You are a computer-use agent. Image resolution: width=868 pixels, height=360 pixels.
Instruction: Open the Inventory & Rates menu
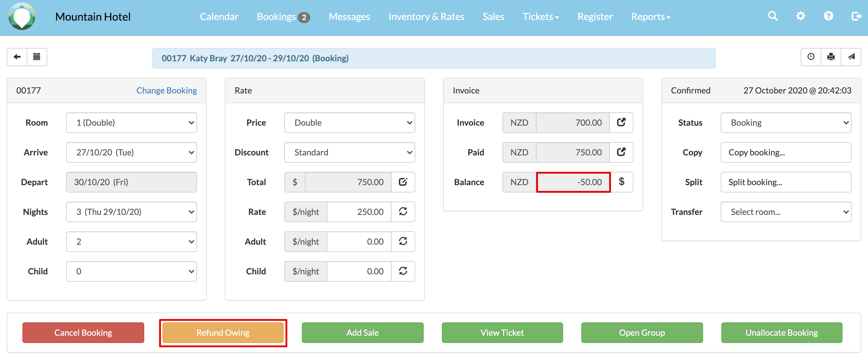point(426,16)
